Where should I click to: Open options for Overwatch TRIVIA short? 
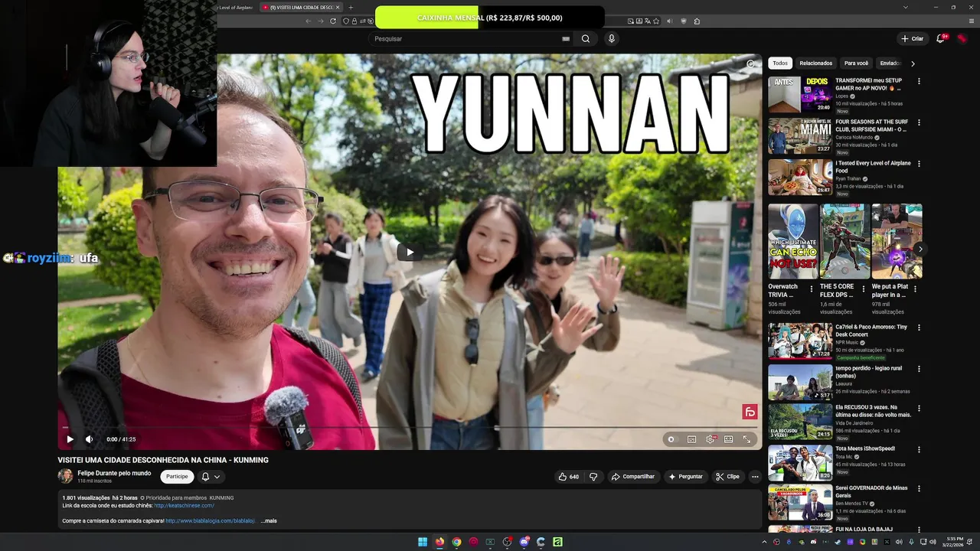pyautogui.click(x=812, y=289)
